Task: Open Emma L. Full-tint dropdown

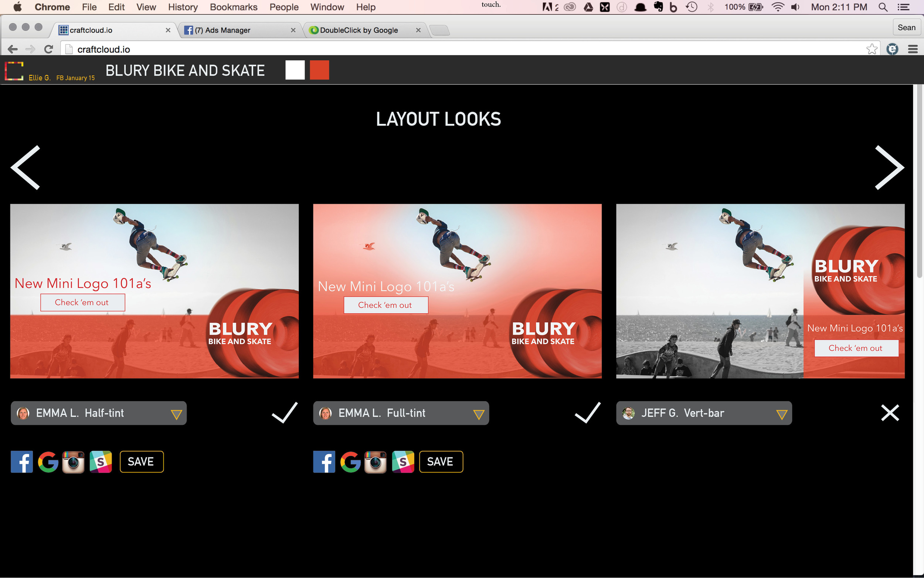Action: 479,415
